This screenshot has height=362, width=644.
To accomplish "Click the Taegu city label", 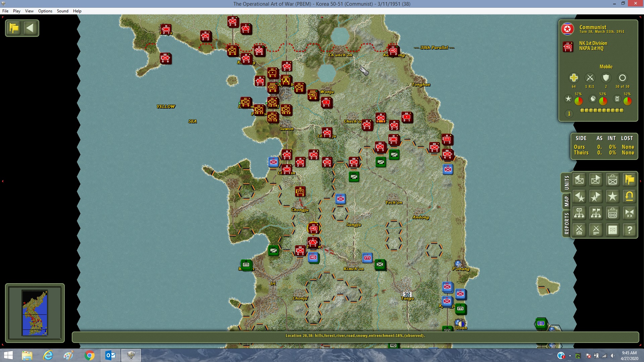I will click(408, 298).
